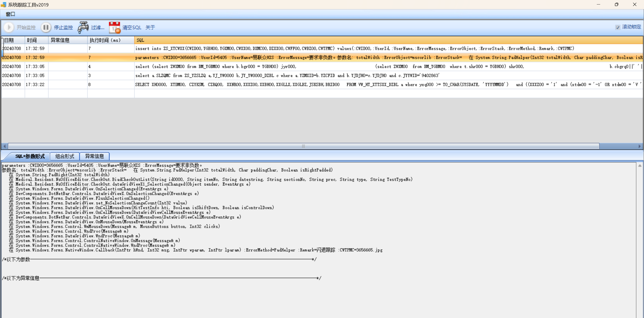This screenshot has height=318, width=644.
Task: Click the start monitoring play icon
Action: (x=9, y=27)
